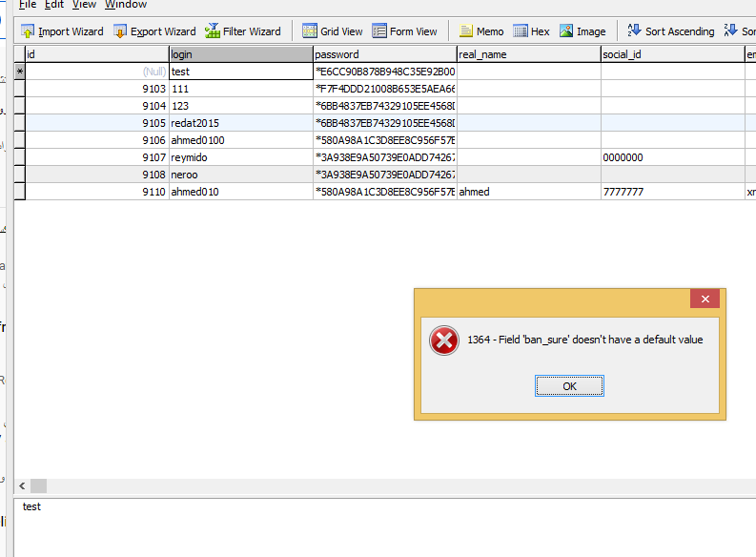Select the real_name cell 'ahmed'

pyautogui.click(x=529, y=192)
